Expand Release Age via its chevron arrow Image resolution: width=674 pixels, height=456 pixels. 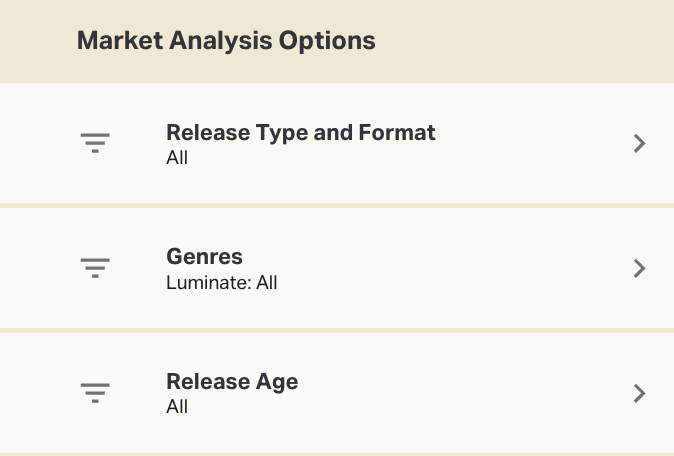tap(640, 393)
